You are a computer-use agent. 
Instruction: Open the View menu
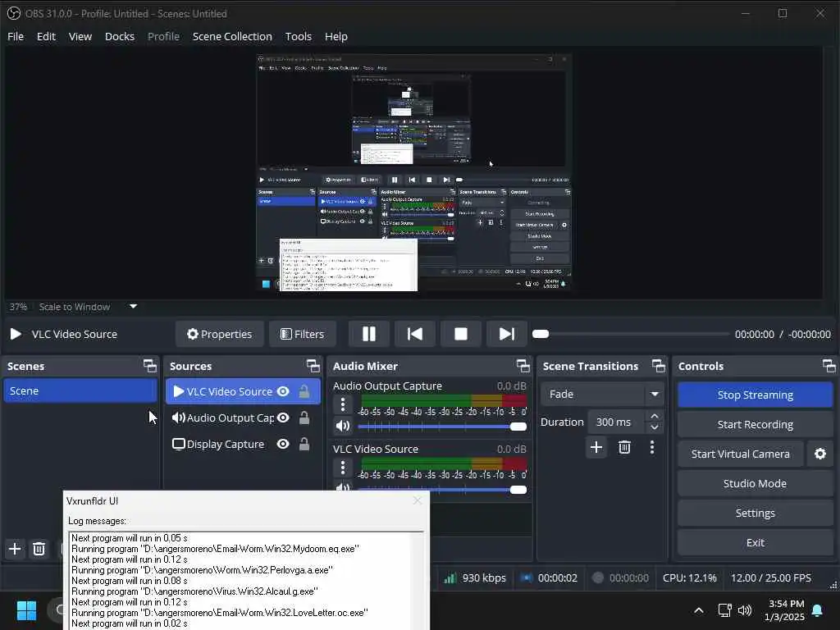click(80, 36)
